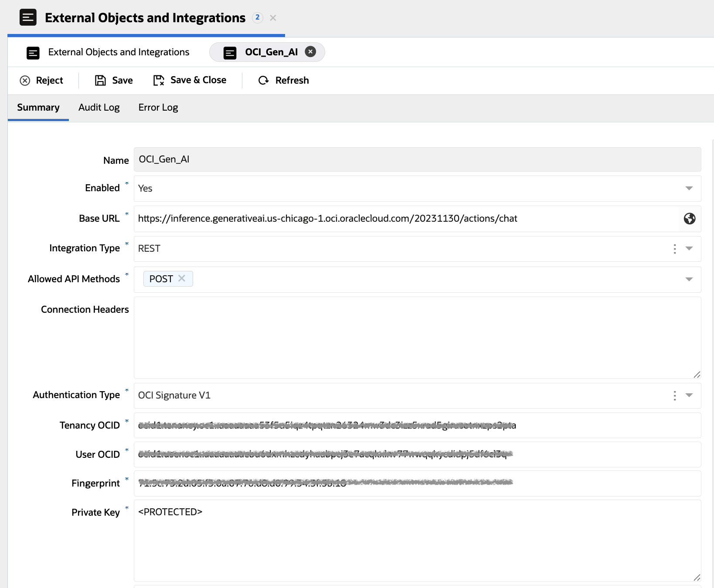Click Save & Close text label
Viewport: 714px width, 588px height.
tap(198, 80)
